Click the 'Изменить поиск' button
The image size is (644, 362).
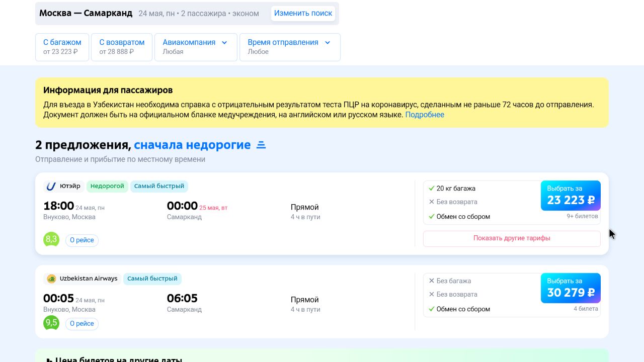[x=303, y=14]
